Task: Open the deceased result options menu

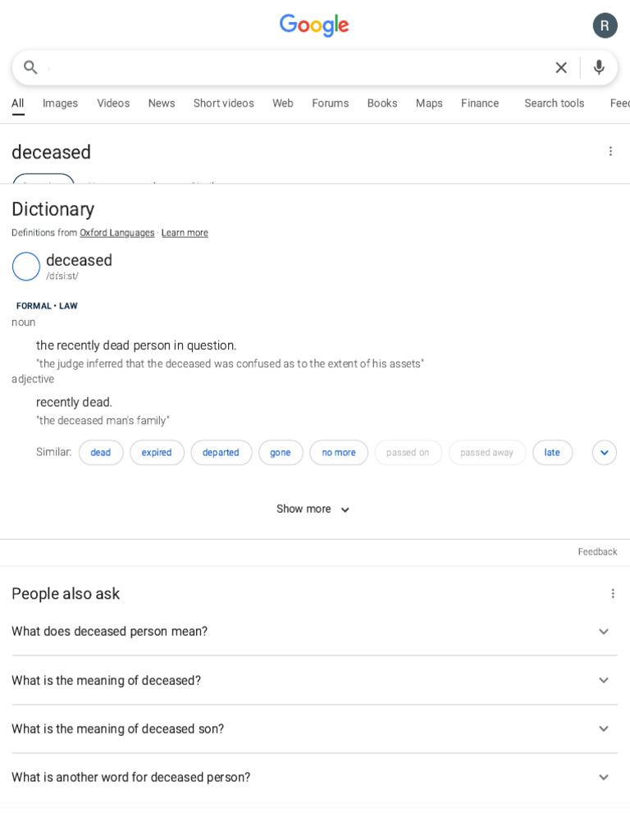Action: (x=610, y=152)
